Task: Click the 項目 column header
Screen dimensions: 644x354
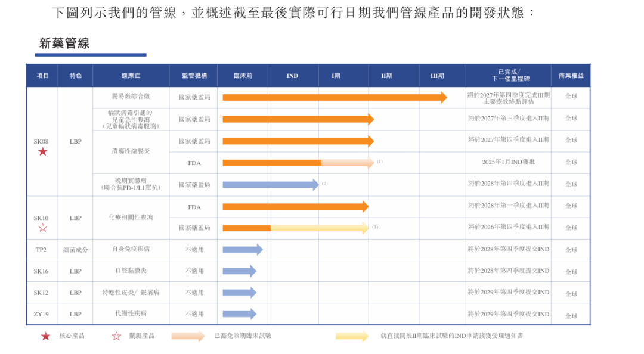Action: tap(43, 76)
